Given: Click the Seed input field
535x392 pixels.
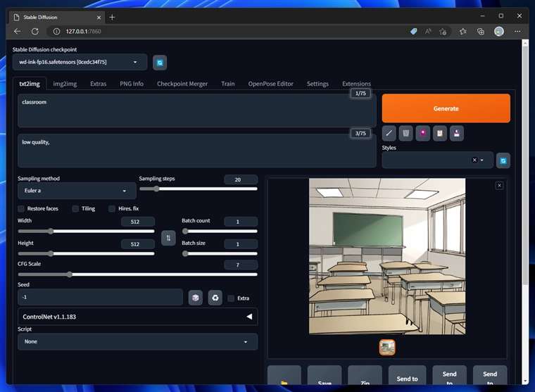Looking at the screenshot, I should click(100, 297).
